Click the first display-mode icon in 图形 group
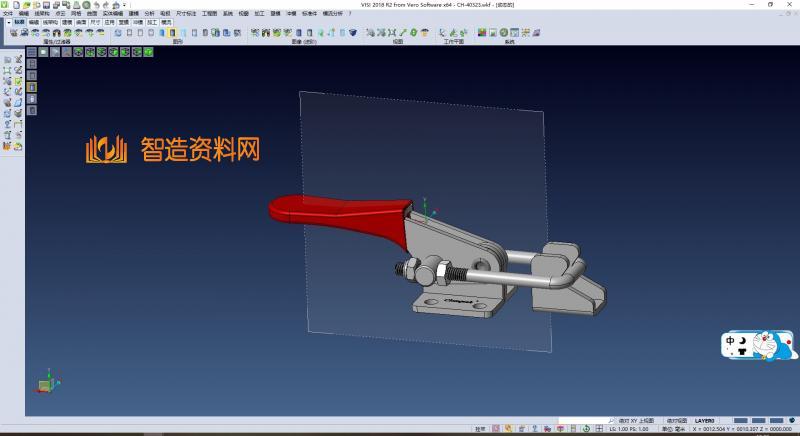The image size is (800, 436). tap(118, 33)
